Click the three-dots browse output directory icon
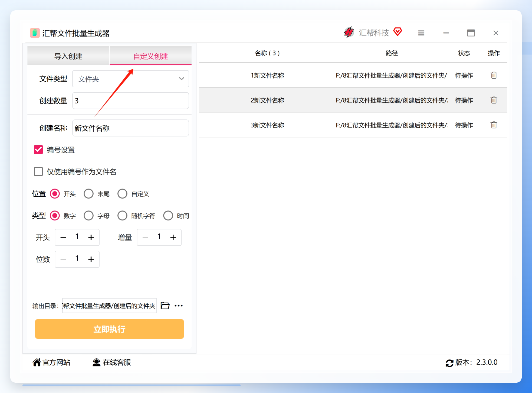Screen dimensions: 532x393 coord(179,306)
